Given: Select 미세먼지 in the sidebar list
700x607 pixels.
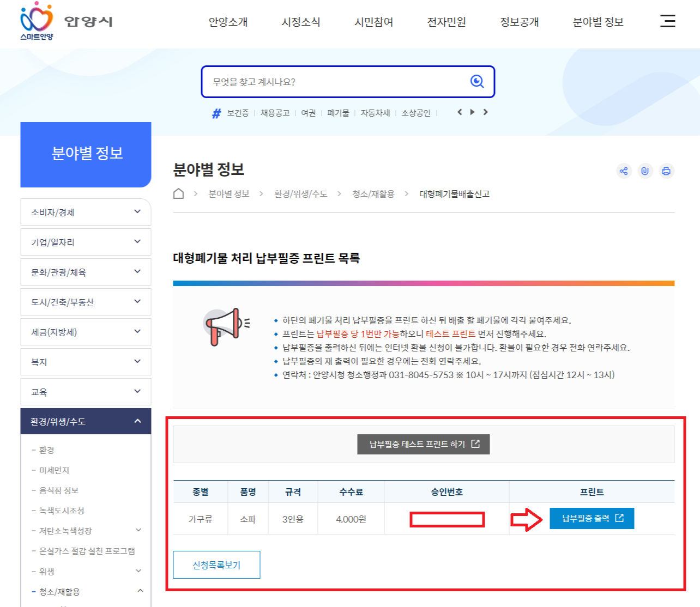Looking at the screenshot, I should (x=55, y=470).
